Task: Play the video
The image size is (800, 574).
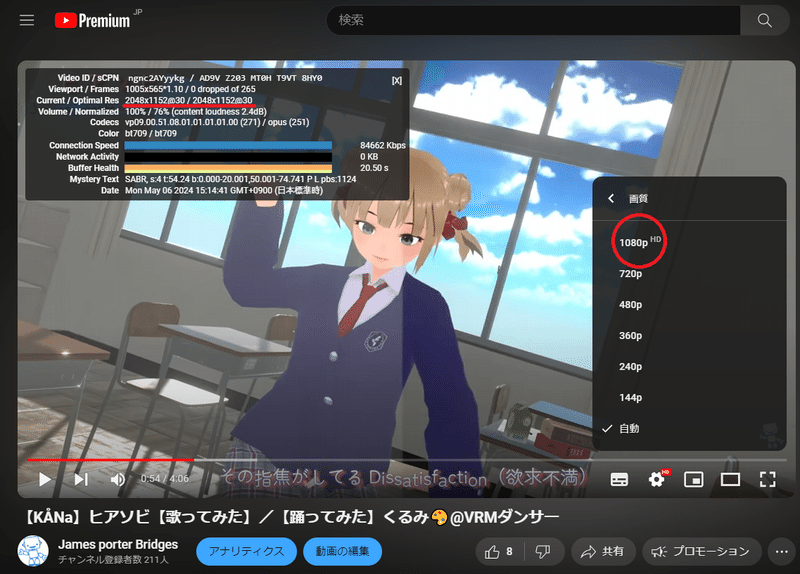Action: pyautogui.click(x=45, y=479)
